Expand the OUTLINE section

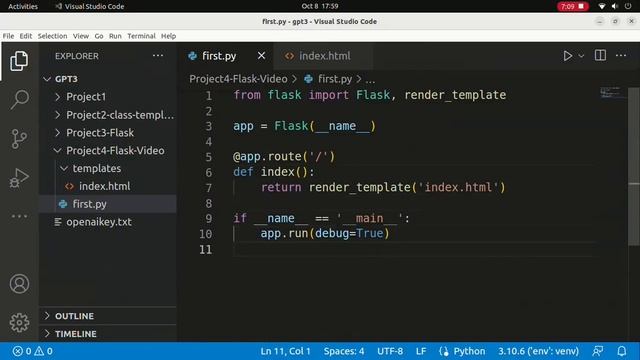coord(47,316)
